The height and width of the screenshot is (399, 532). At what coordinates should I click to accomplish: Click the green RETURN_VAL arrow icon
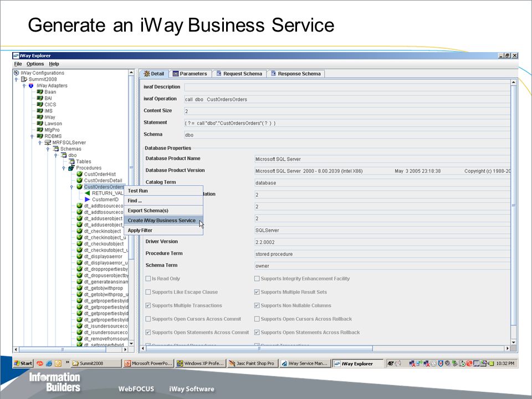click(87, 193)
